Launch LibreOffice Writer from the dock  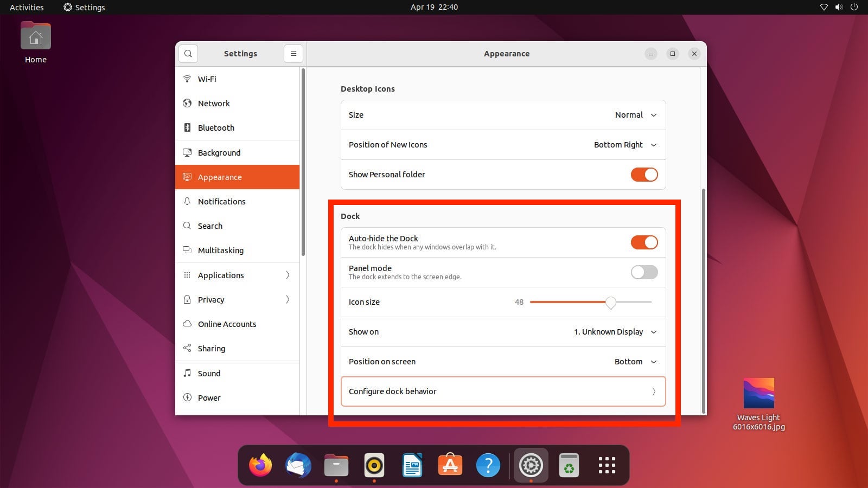412,465
